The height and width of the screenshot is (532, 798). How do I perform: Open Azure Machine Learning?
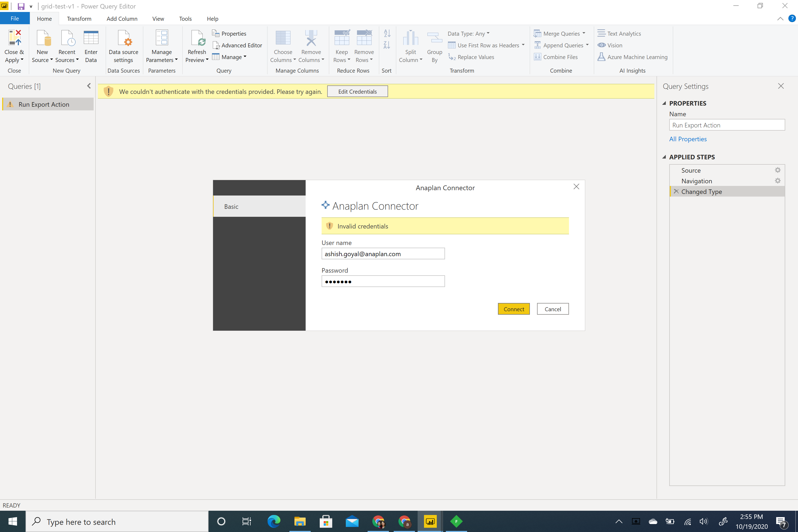[633, 57]
